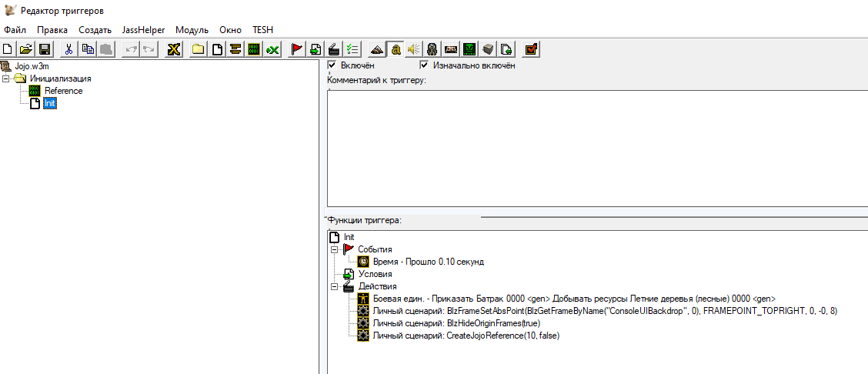Select the BlzFrameSetAbsPoint custom script action
Image resolution: width=868 pixels, height=374 pixels.
pyautogui.click(x=605, y=311)
